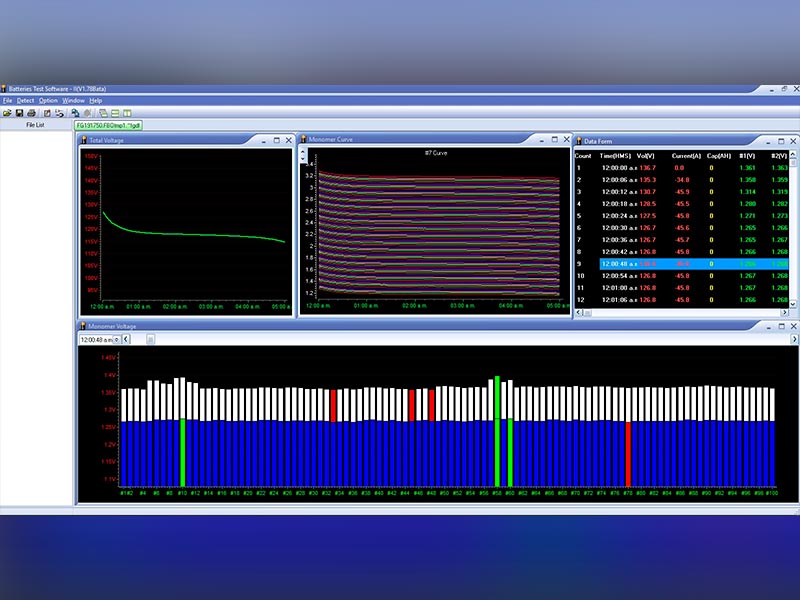Open the File menu
Viewport: 800px width, 600px height.
coord(7,101)
